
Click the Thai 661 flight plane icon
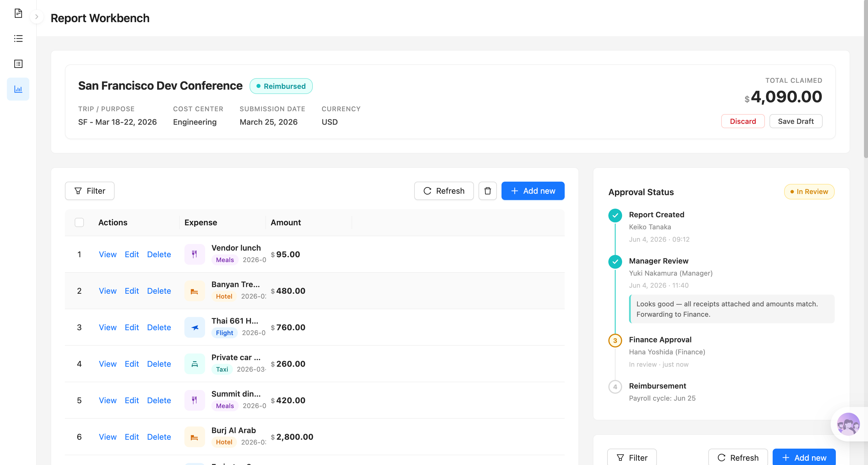click(194, 327)
